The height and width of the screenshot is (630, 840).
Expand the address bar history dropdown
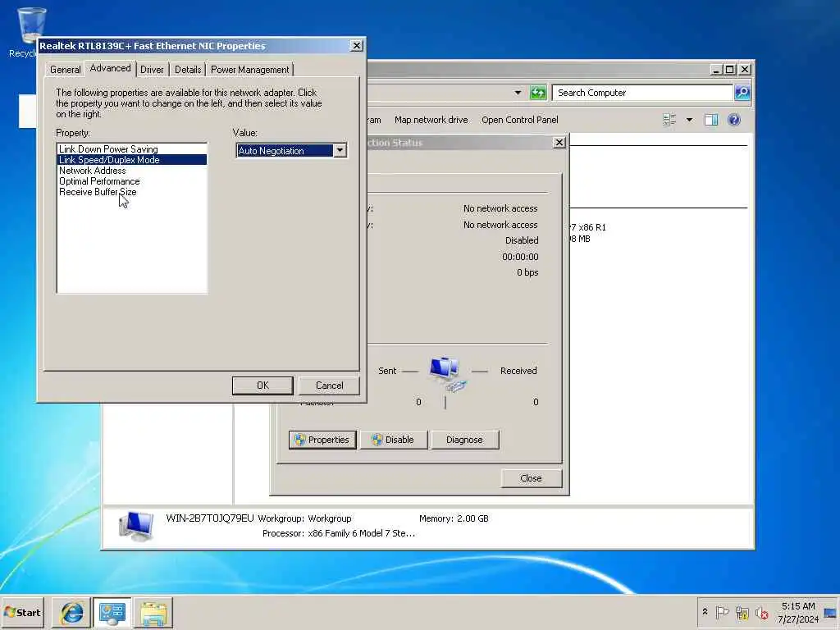(518, 93)
